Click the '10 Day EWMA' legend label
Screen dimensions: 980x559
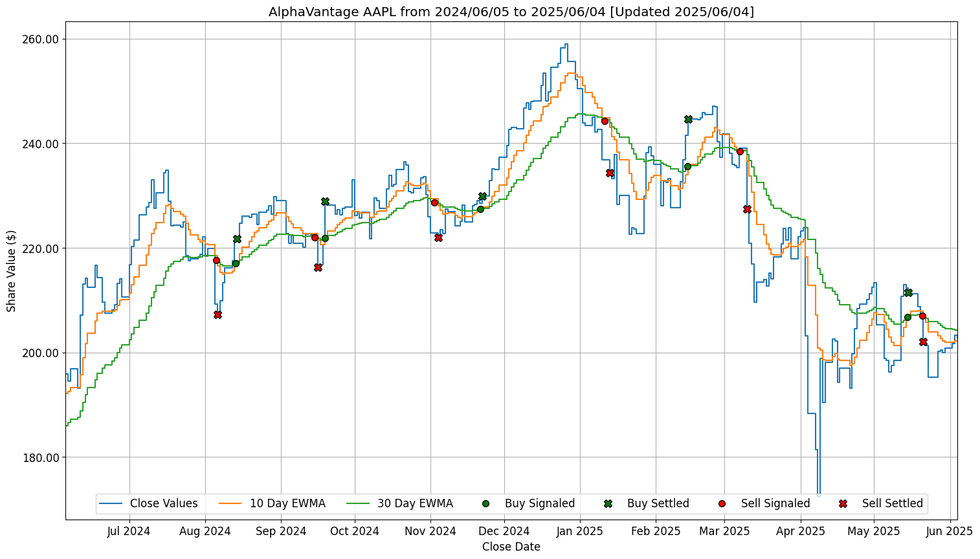(287, 503)
